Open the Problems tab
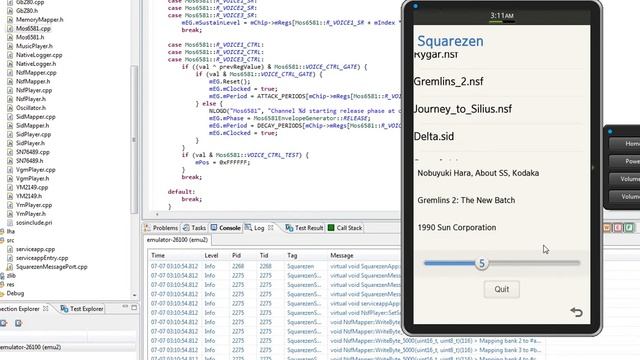Viewport: 640px width, 360px height. (x=161, y=228)
